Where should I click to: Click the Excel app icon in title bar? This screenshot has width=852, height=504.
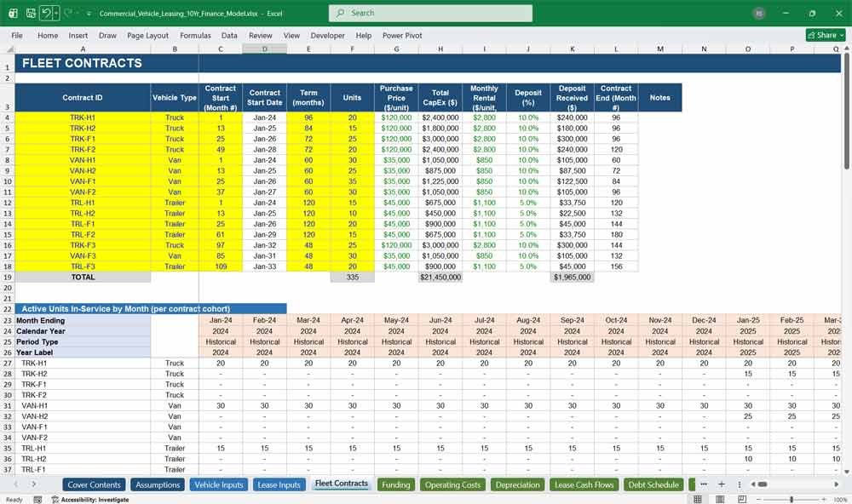[13, 13]
